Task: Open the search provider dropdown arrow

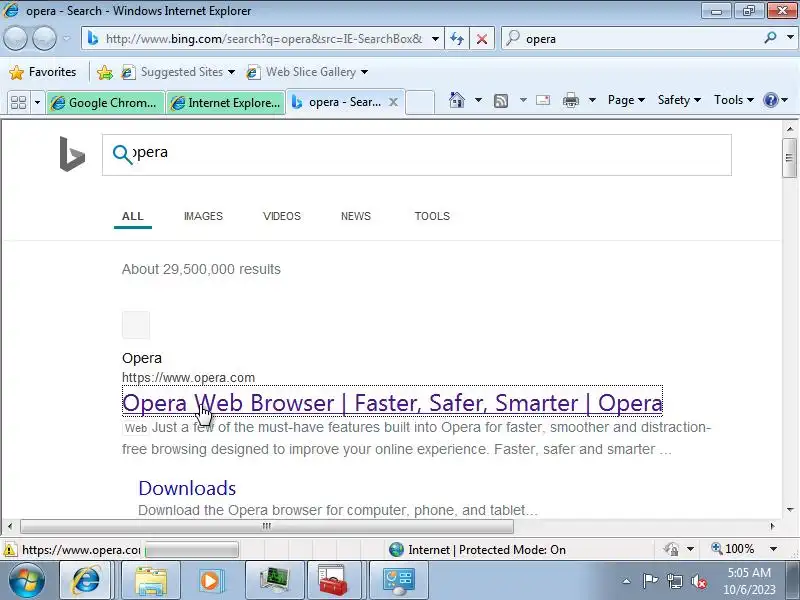Action: pyautogui.click(x=790, y=37)
